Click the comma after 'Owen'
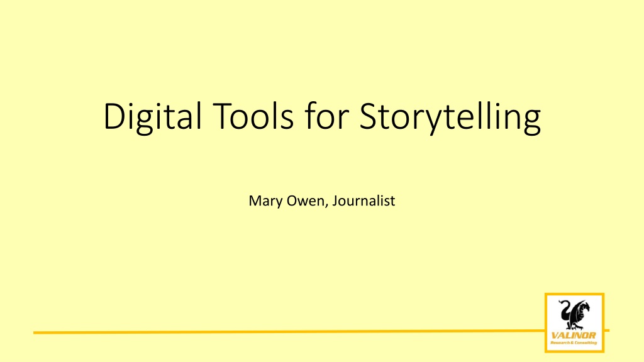Image resolution: width=644 pixels, height=362 pixels. pyautogui.click(x=327, y=206)
